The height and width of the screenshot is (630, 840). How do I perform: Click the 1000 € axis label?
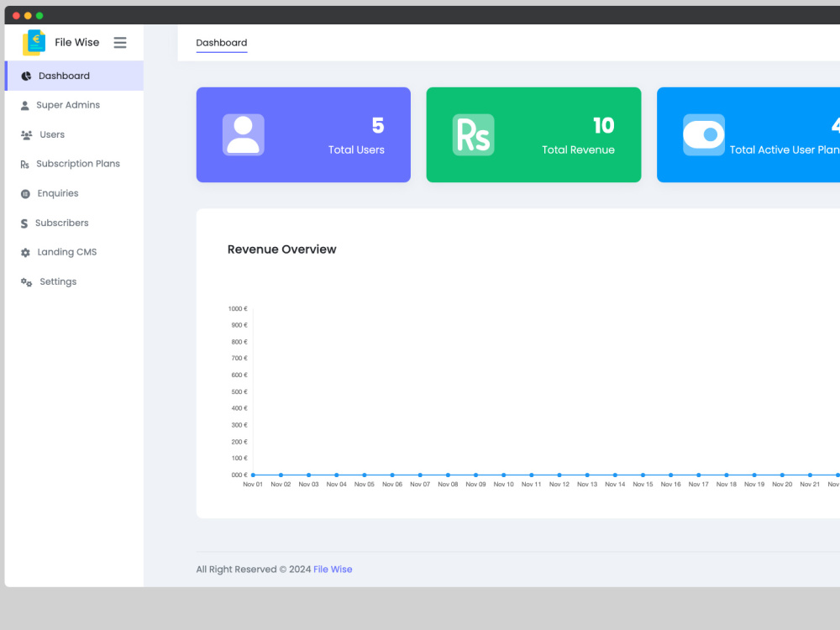[x=238, y=308]
